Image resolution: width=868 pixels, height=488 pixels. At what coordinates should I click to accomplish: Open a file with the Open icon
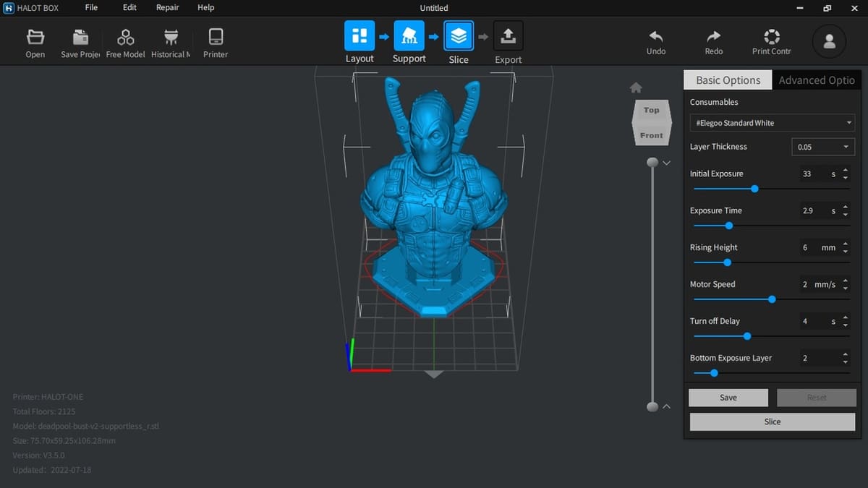tap(35, 43)
